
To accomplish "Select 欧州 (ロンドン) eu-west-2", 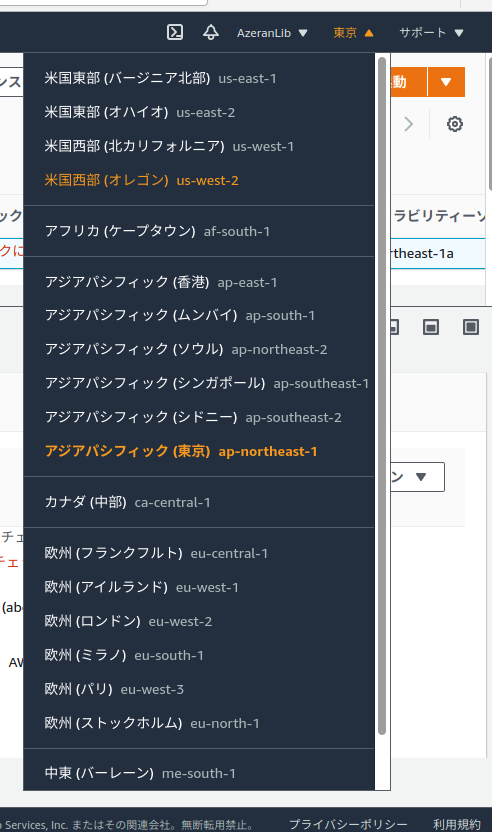I will tap(199, 621).
